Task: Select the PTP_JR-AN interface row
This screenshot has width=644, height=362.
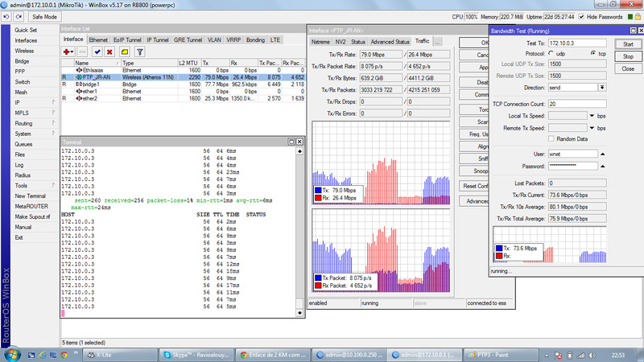Action: [183, 77]
